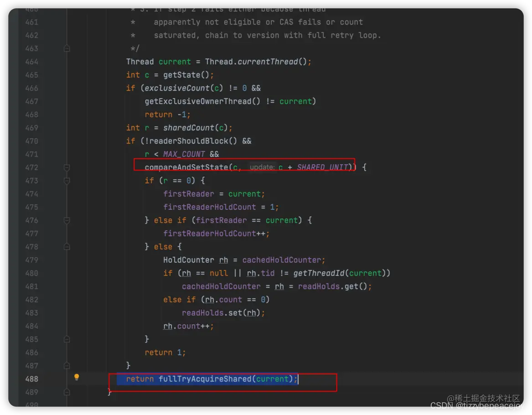Click the MAX_COUNT constant
The image size is (532, 415).
click(184, 155)
